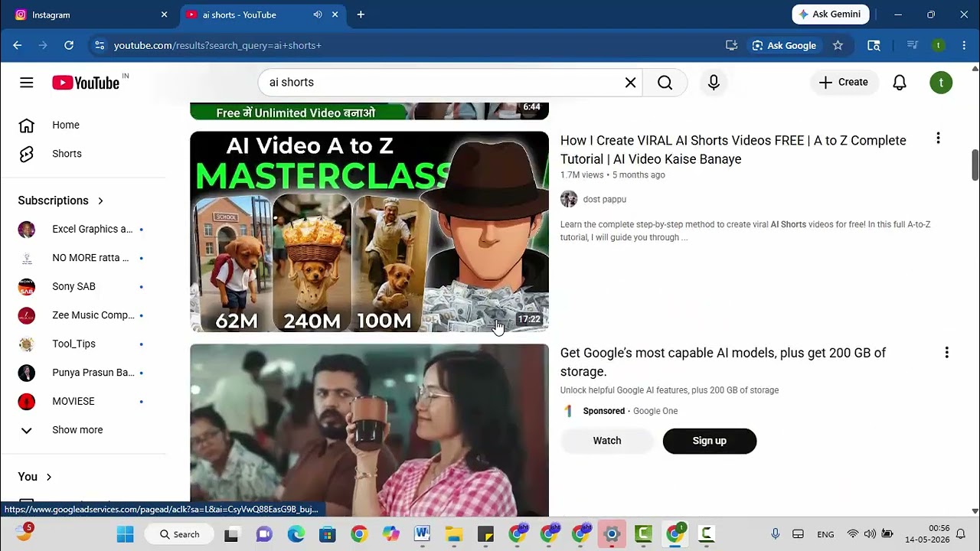
Task: Open the notifications bell
Action: pyautogui.click(x=900, y=83)
